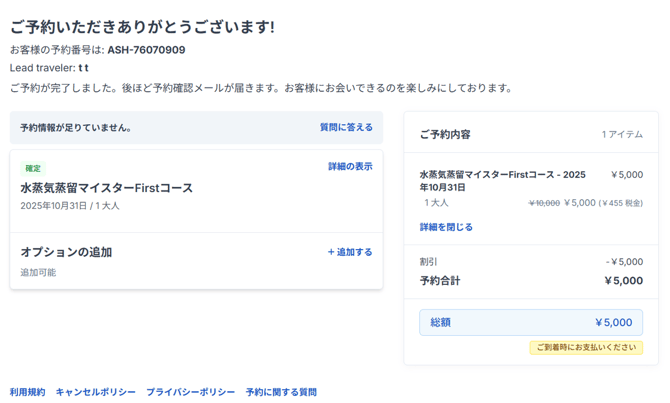Screen dimensions: 670x403
Task: Click booking number ASH-76070909
Action: [x=146, y=50]
